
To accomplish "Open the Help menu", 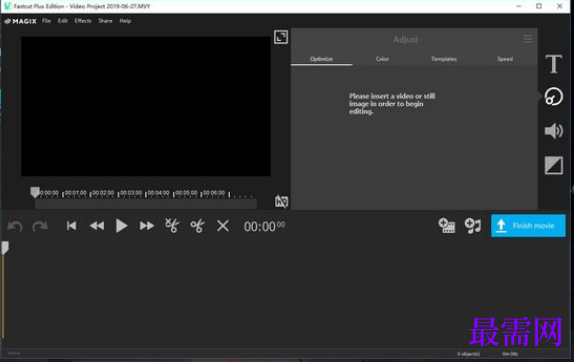I will (125, 21).
